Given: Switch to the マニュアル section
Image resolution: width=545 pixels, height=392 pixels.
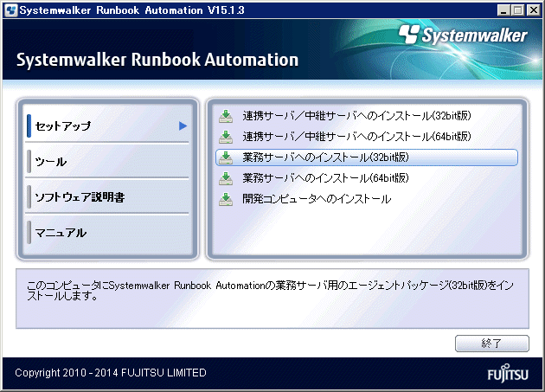Looking at the screenshot, I should pyautogui.click(x=60, y=233).
